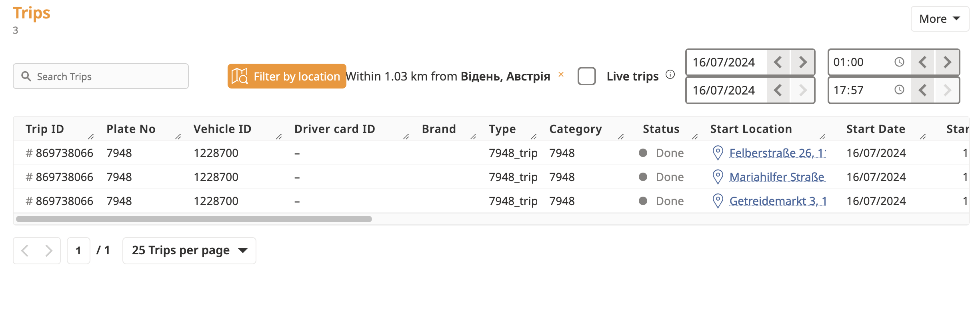
Task: Click the Live trips info icon
Action: [670, 74]
